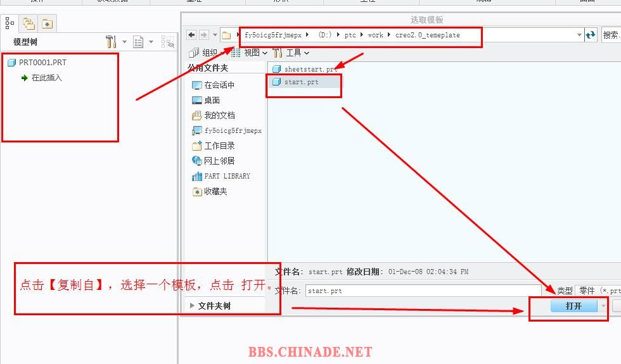Select 在会话中 in common folders
Viewport: 621px width, 364px height.
[219, 85]
